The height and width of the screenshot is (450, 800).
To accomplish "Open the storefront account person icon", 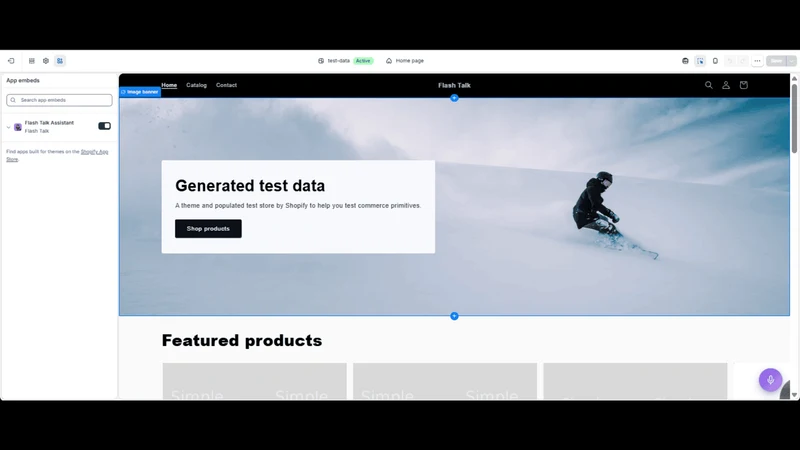I will 726,85.
